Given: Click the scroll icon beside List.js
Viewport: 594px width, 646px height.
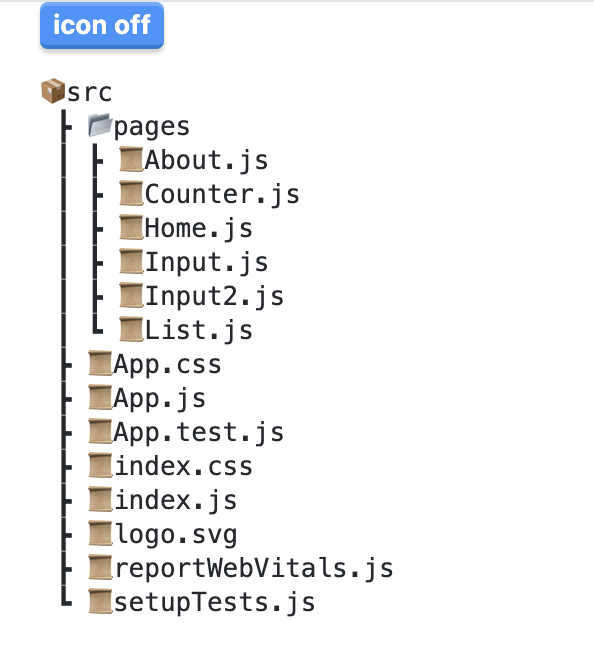Looking at the screenshot, I should click(131, 330).
